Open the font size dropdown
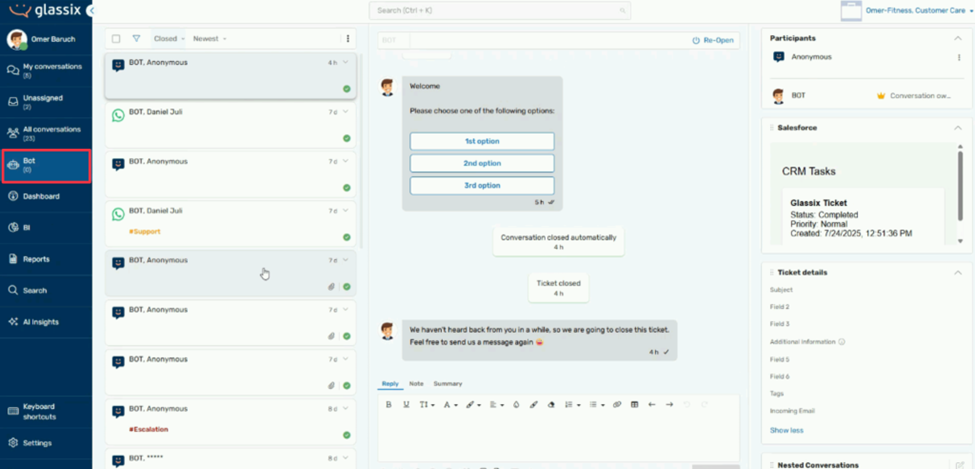Viewport: 975px width, 469px height. point(427,404)
